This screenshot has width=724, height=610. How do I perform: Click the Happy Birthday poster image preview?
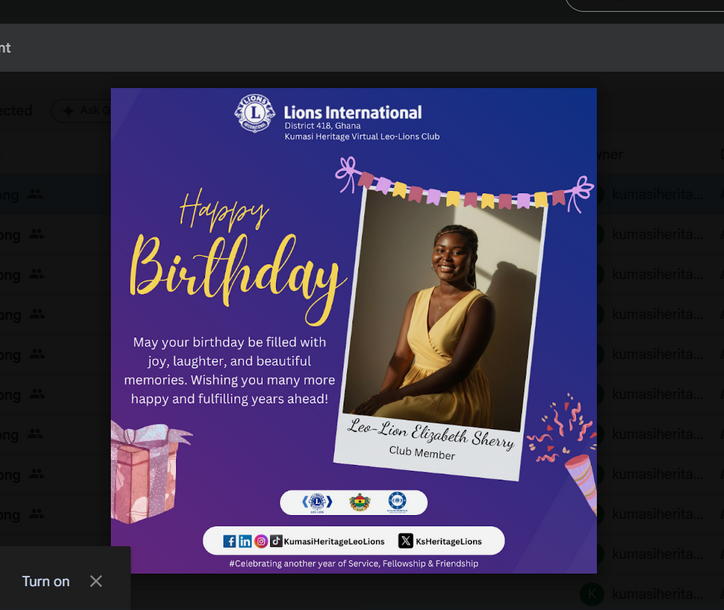354,331
